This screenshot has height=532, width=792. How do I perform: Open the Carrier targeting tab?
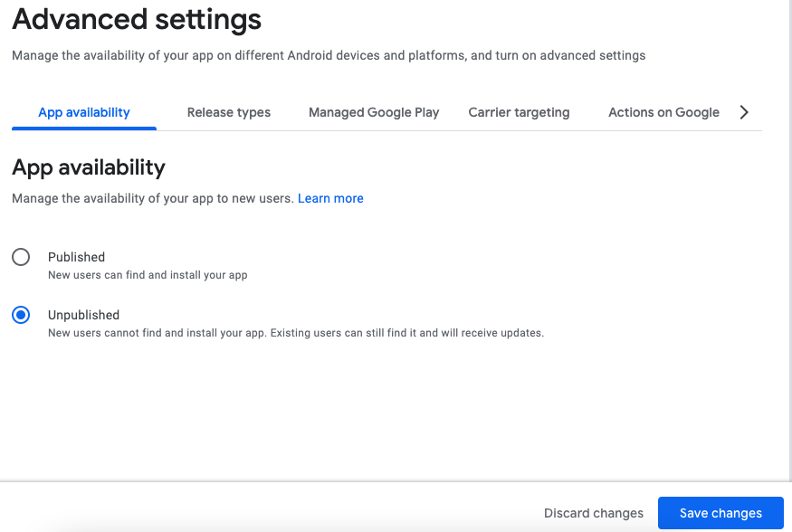(x=519, y=112)
